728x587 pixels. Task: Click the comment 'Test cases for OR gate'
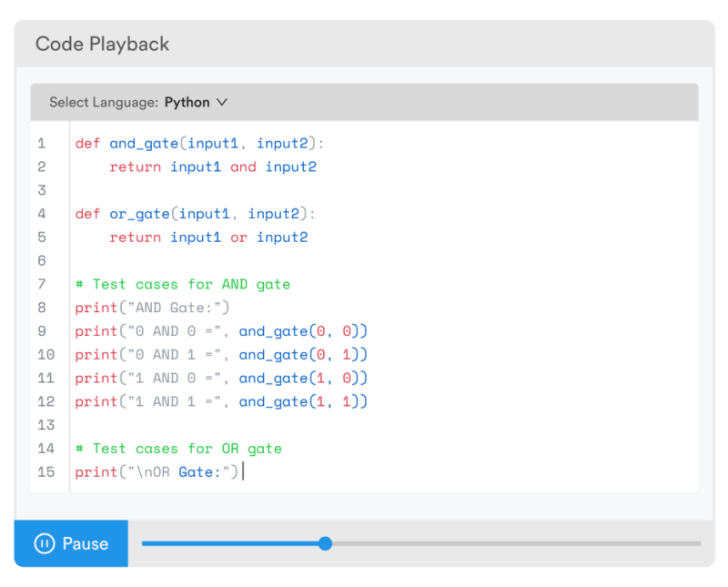(x=177, y=448)
